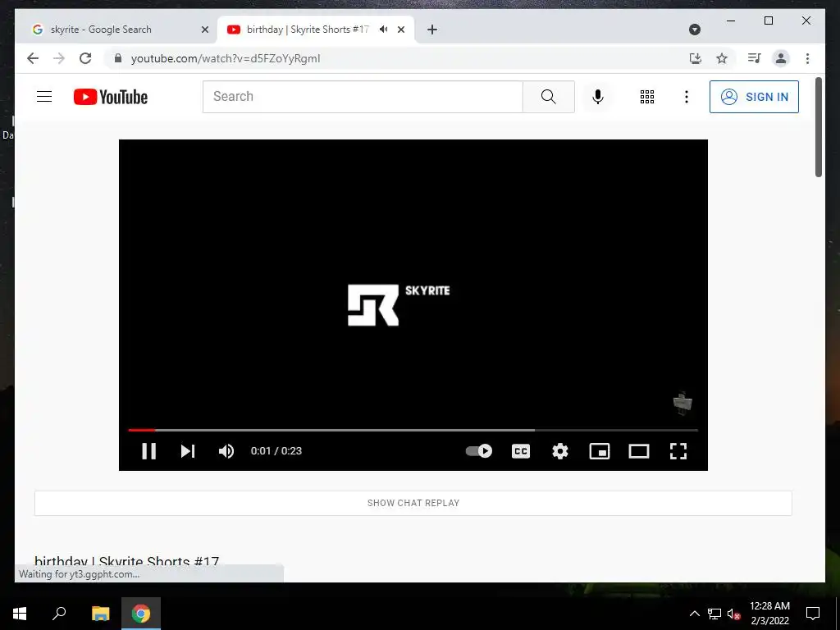Open Windows taskbar search
The width and height of the screenshot is (840, 630).
pos(59,614)
